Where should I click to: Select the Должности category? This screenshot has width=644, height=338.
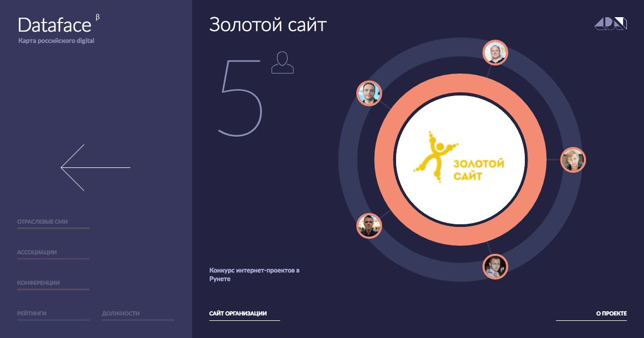138,314
